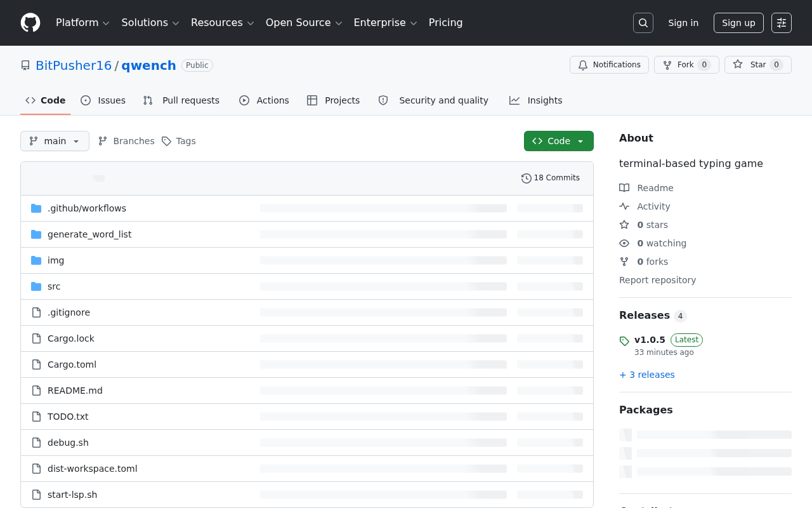Open the main branch switcher dropdown
The width and height of the screenshot is (812, 508).
coord(55,141)
